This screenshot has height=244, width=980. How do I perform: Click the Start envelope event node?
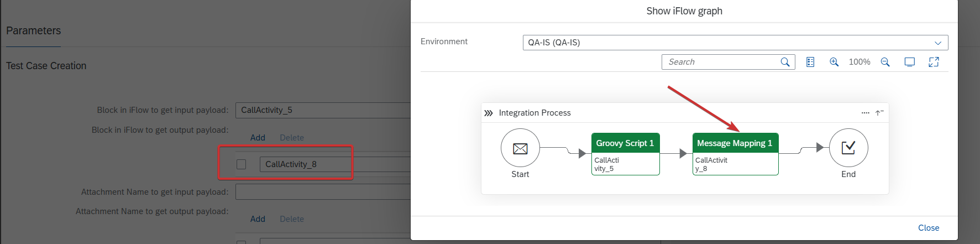click(x=520, y=148)
